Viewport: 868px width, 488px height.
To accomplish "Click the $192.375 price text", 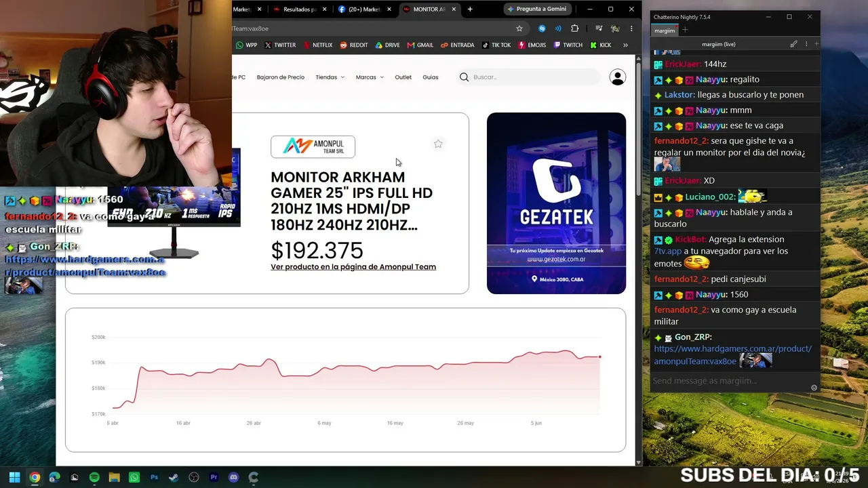I will (x=317, y=251).
